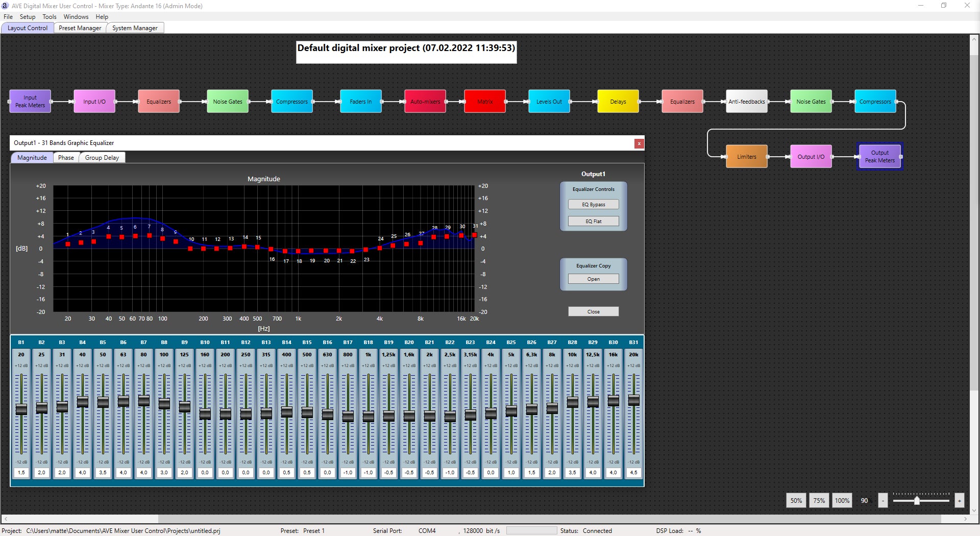Open the Input I/O block
Screen dimensions: 980x536
[x=94, y=102]
